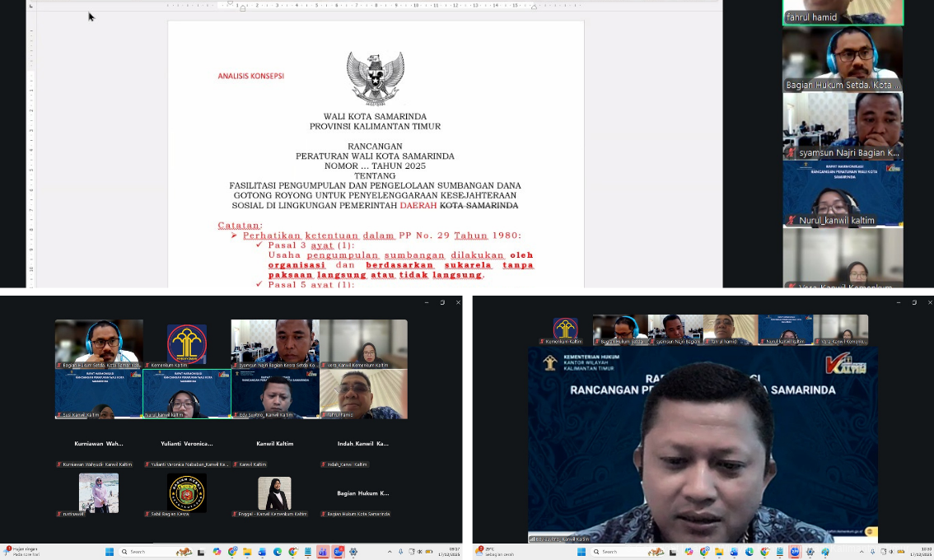Open Settings gear in the 09:57 taskbar
The height and width of the screenshot is (560, 934).
[x=353, y=552]
